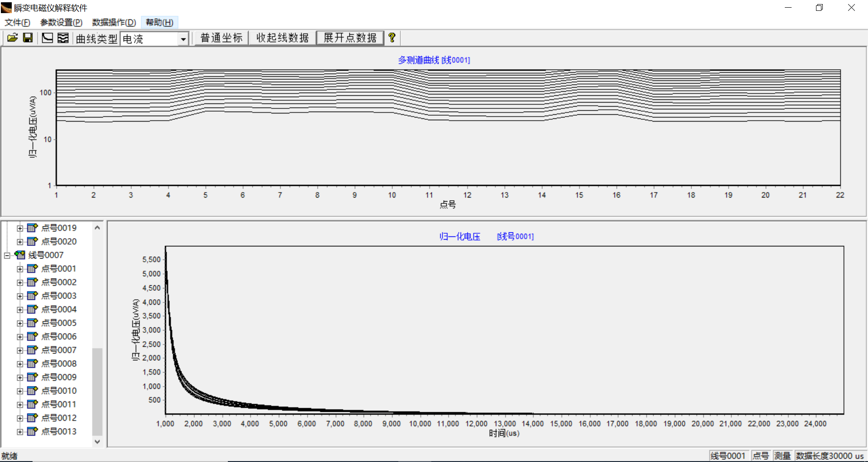
Task: Click the 线号0007 survey line icon
Action: 20,255
